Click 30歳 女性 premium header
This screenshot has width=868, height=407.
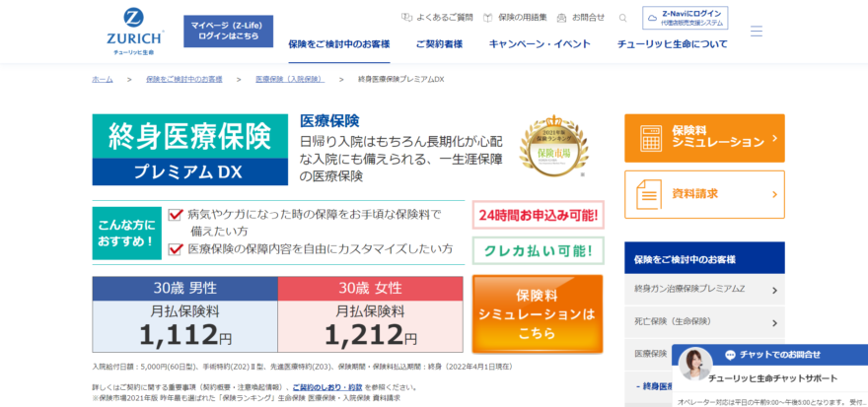370,288
